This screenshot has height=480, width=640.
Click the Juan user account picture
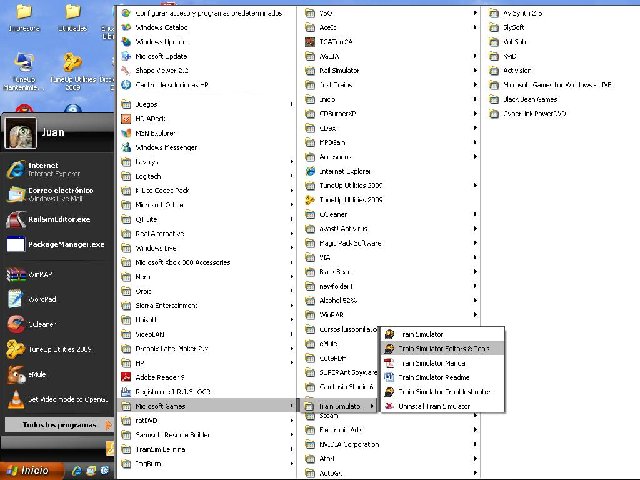click(22, 132)
